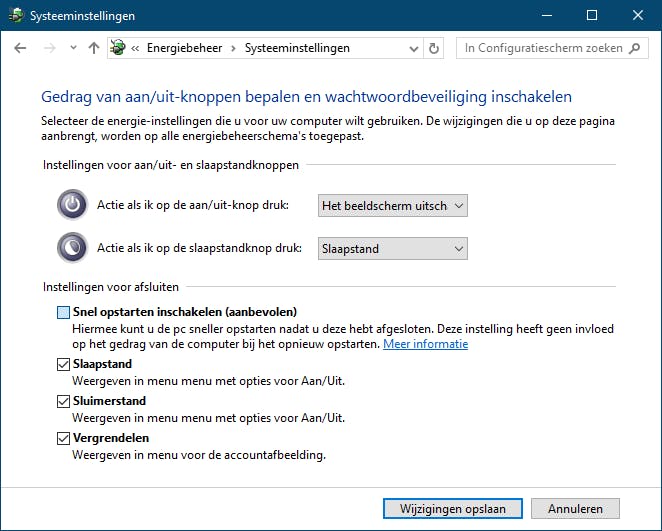Open recent locations chevron next to arrows

click(73, 48)
